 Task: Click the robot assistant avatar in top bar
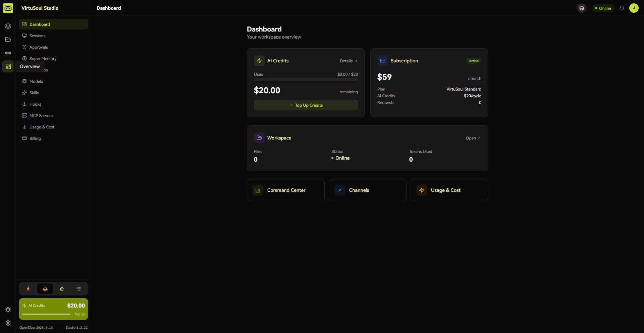click(x=582, y=8)
